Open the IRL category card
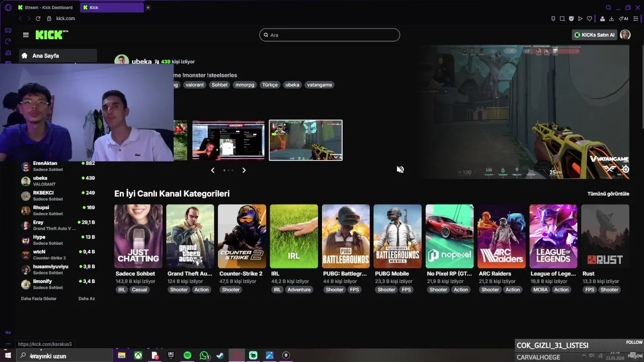Image resolution: width=644 pixels, height=362 pixels. (x=294, y=236)
